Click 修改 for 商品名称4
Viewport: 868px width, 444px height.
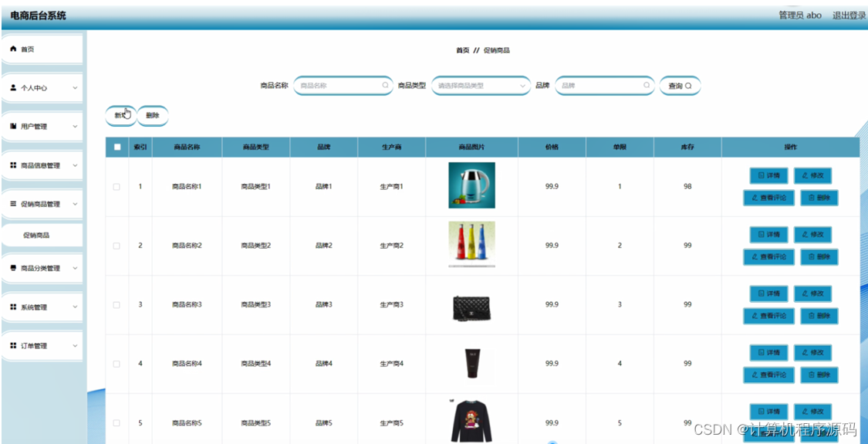pyautogui.click(x=812, y=353)
